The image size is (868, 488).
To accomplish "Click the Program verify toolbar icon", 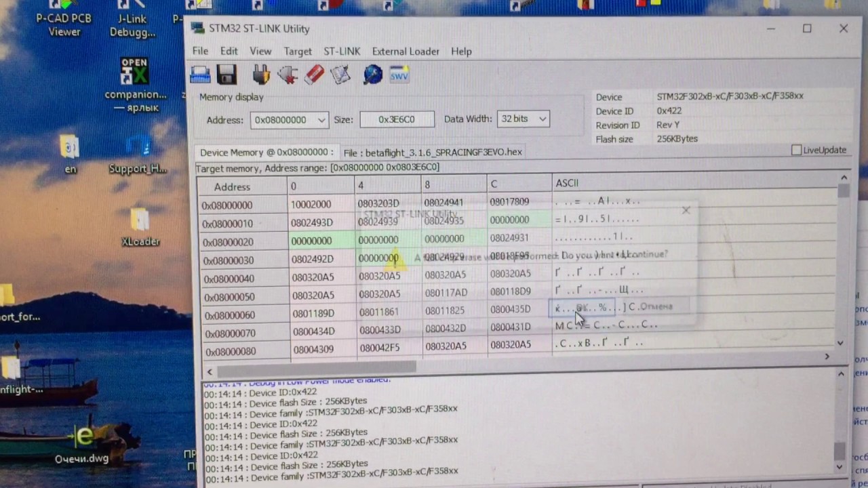I will [x=340, y=75].
